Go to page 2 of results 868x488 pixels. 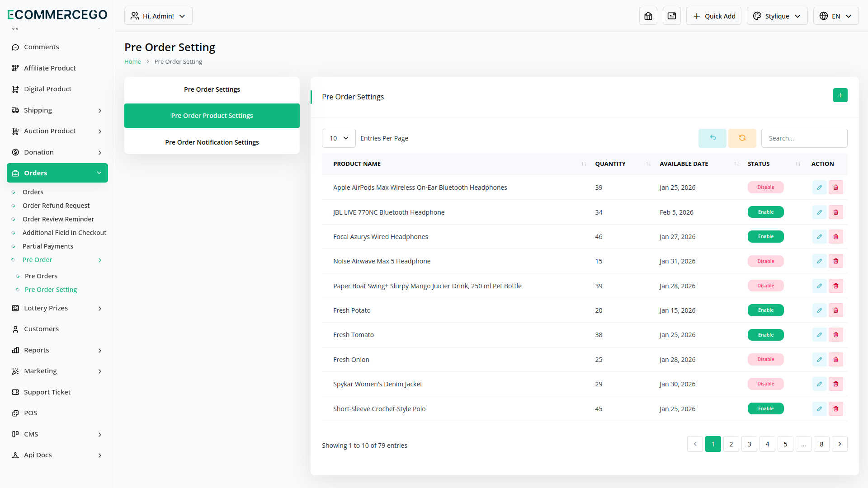click(731, 444)
